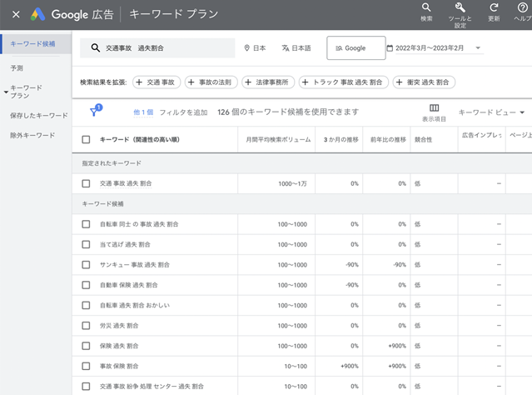Click the calendar icon beside the date range
Image resolution: width=532 pixels, height=395 pixels.
390,48
